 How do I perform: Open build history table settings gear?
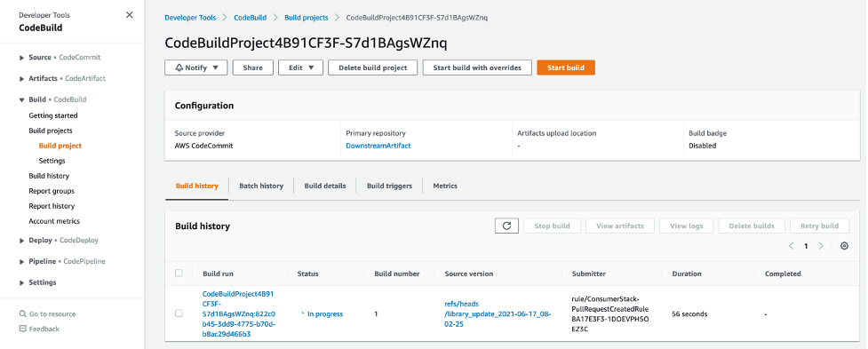pyautogui.click(x=844, y=246)
